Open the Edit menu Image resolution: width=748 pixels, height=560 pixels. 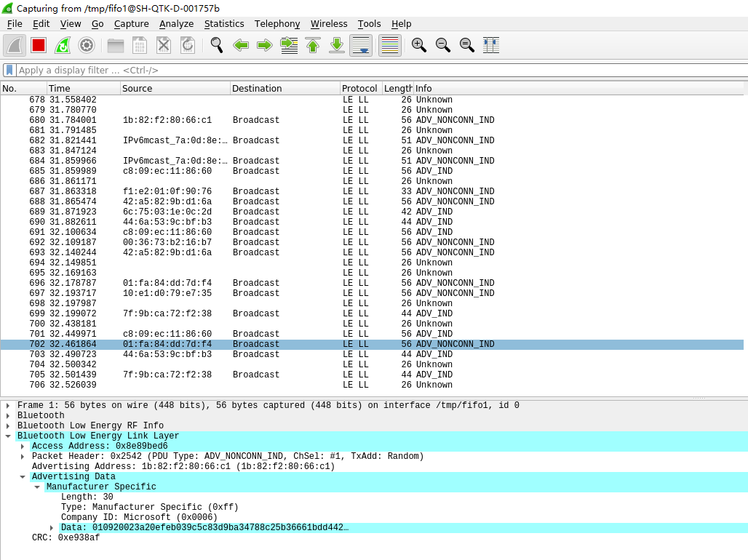(41, 24)
